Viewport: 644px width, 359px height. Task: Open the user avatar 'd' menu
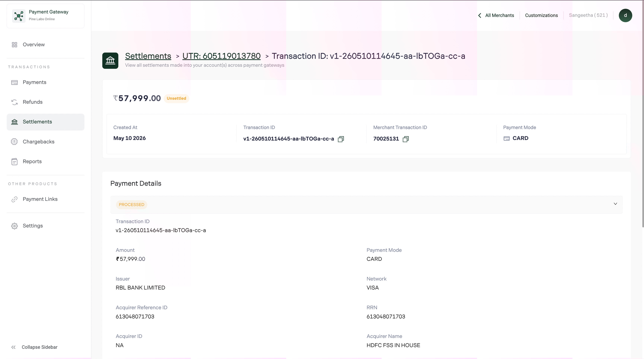625,15
